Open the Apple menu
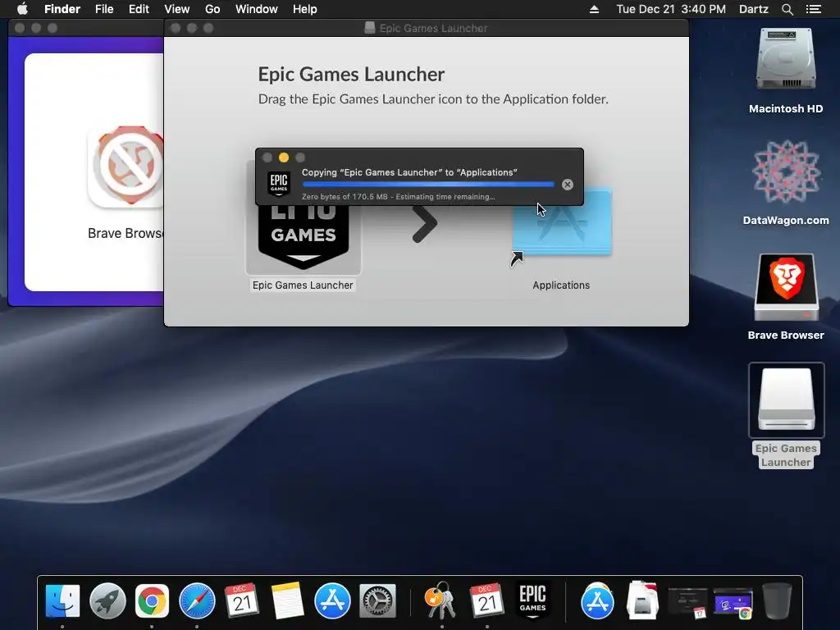The width and height of the screenshot is (840, 630). pyautogui.click(x=22, y=9)
